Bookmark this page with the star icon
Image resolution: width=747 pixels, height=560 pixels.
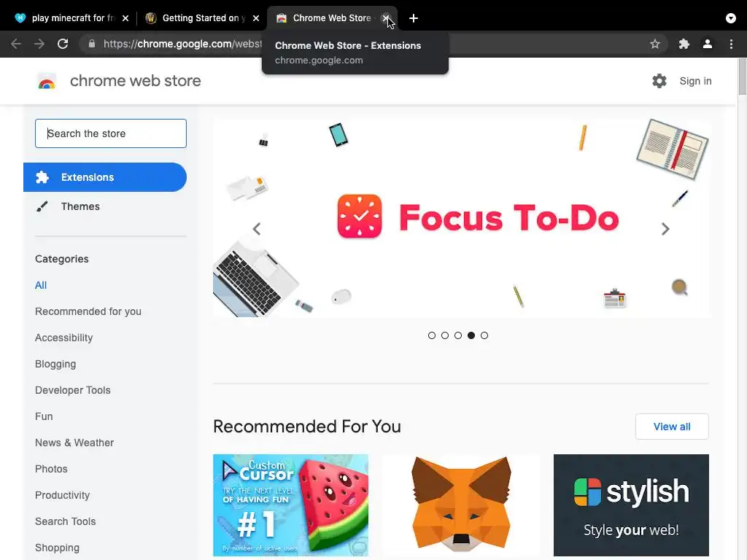(655, 44)
